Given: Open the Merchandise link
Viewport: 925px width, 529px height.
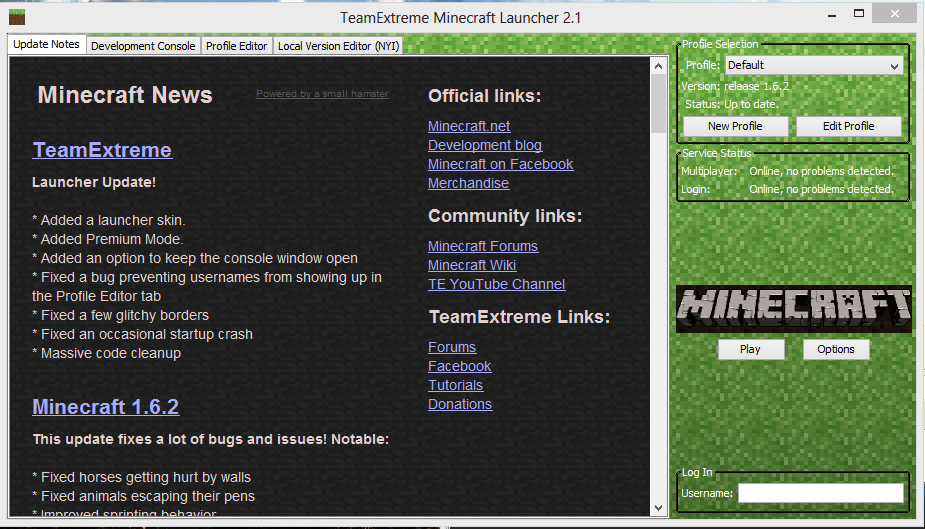Looking at the screenshot, I should 468,183.
